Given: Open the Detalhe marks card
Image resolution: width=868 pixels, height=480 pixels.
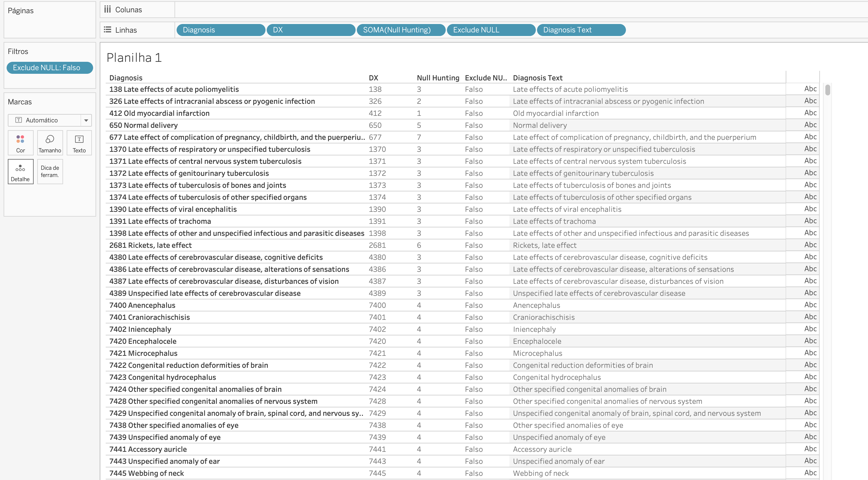Looking at the screenshot, I should click(x=20, y=172).
